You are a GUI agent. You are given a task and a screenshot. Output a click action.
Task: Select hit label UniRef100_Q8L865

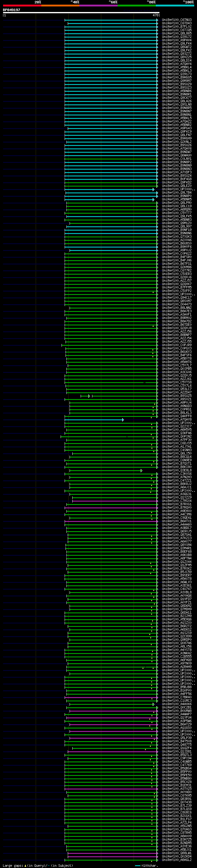[177, 33]
